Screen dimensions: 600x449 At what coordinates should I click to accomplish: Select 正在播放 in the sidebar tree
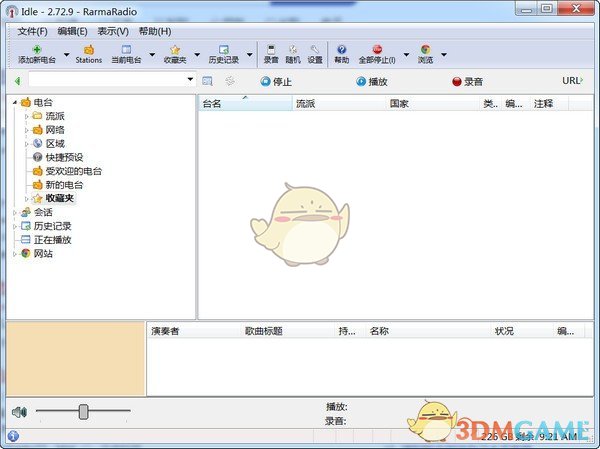pos(52,240)
